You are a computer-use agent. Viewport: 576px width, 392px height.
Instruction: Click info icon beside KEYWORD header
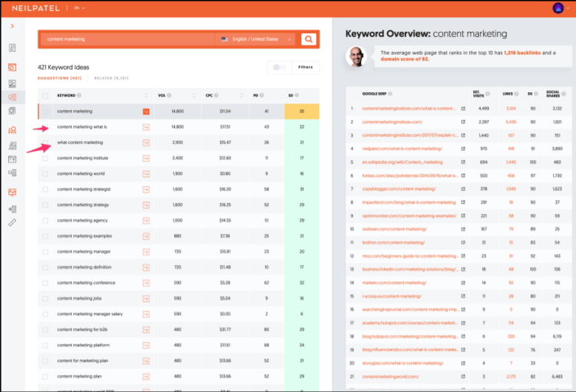pyautogui.click(x=79, y=95)
